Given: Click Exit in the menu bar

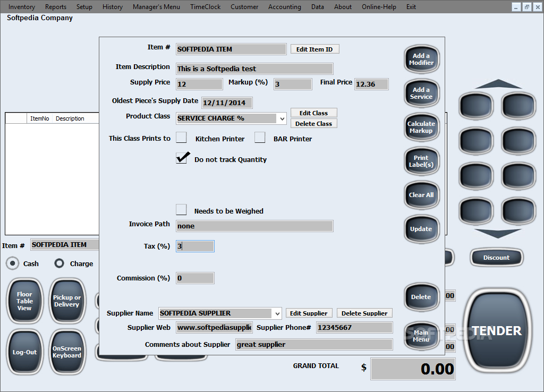Looking at the screenshot, I should pos(411,6).
